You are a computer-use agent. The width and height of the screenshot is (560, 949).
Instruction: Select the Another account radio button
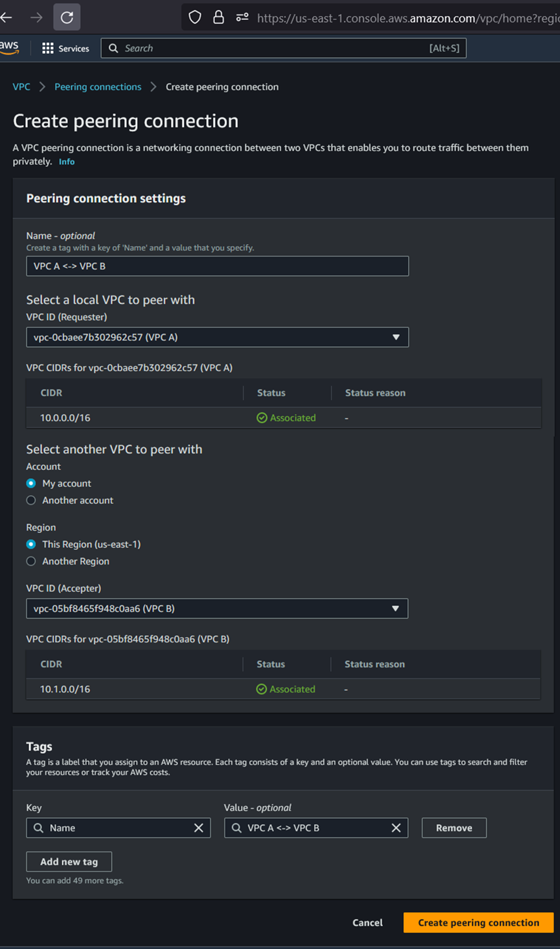click(31, 500)
